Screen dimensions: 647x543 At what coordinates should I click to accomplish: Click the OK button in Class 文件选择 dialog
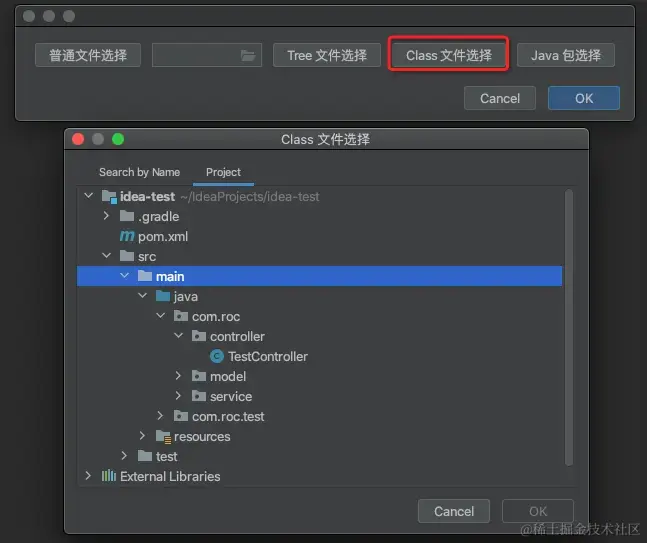click(538, 511)
